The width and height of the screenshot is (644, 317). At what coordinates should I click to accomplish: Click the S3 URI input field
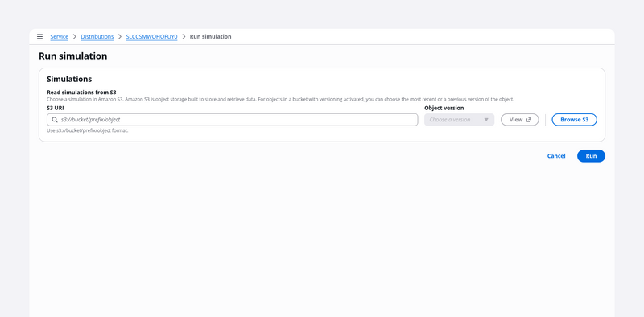click(233, 120)
